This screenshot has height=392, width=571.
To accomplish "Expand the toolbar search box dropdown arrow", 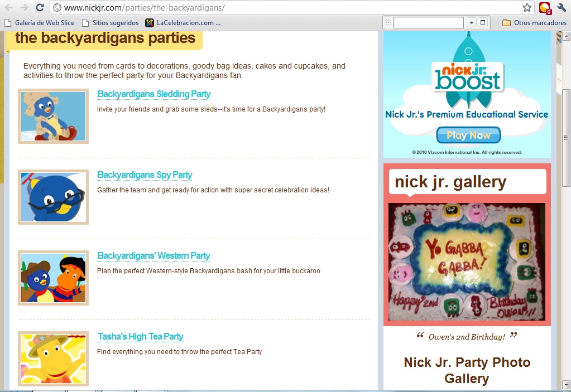I will [472, 22].
